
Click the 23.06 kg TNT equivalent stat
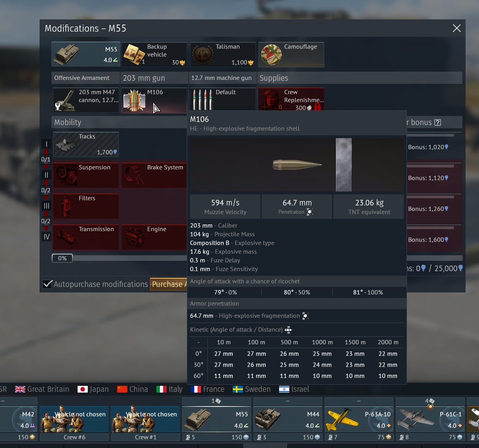[x=369, y=206]
